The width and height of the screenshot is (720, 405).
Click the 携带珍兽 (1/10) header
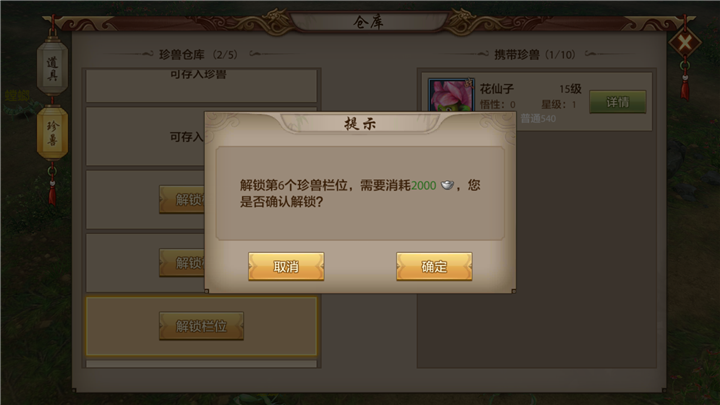click(535, 55)
